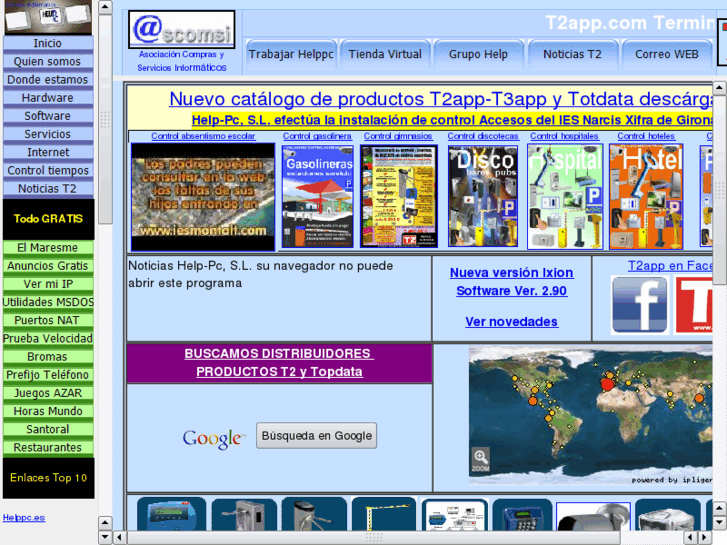
Task: Click the zoom magnifier on the map
Action: (481, 460)
